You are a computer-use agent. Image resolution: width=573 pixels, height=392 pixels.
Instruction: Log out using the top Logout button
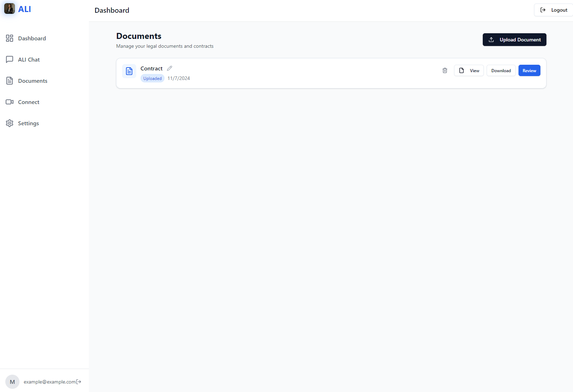click(x=554, y=10)
